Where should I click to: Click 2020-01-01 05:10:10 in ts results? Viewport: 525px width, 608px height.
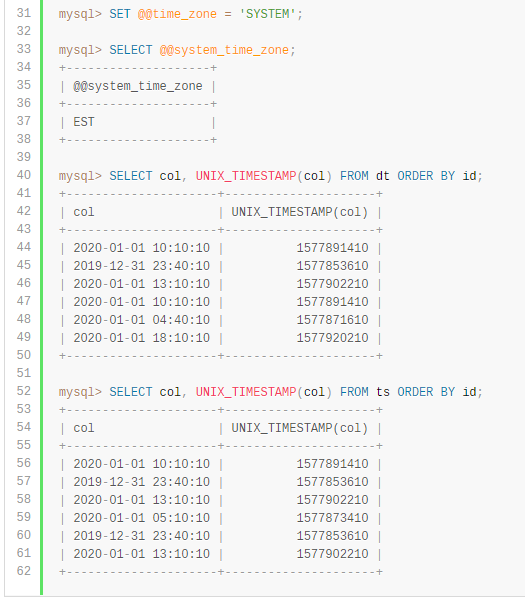[x=142, y=518]
